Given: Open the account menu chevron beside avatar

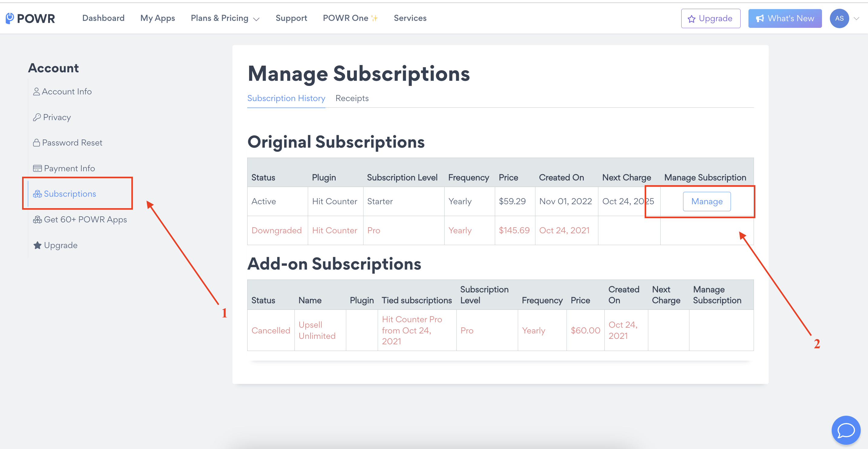Looking at the screenshot, I should point(856,18).
